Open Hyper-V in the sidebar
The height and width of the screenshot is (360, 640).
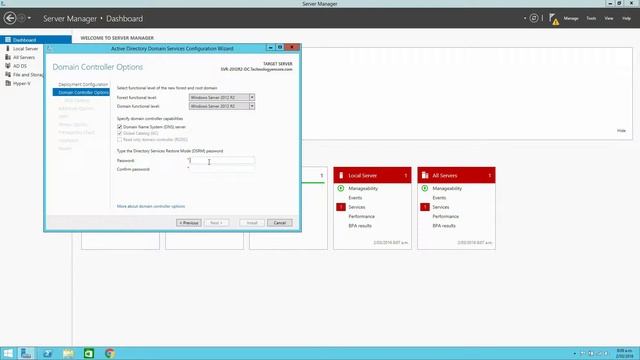22,83
